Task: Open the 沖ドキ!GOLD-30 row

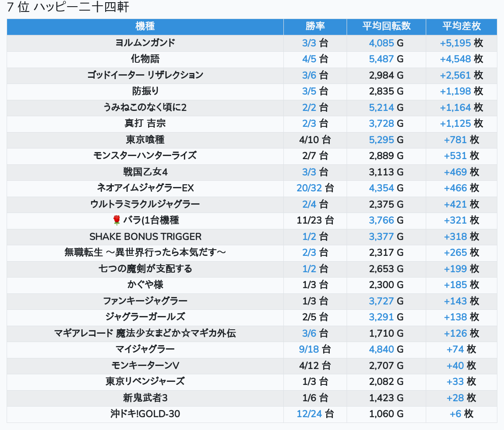Action: point(145,414)
